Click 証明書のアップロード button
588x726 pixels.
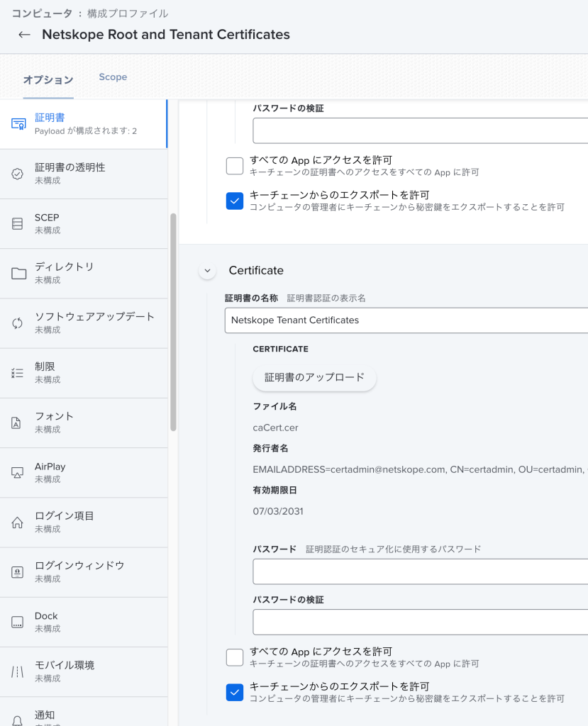(315, 377)
